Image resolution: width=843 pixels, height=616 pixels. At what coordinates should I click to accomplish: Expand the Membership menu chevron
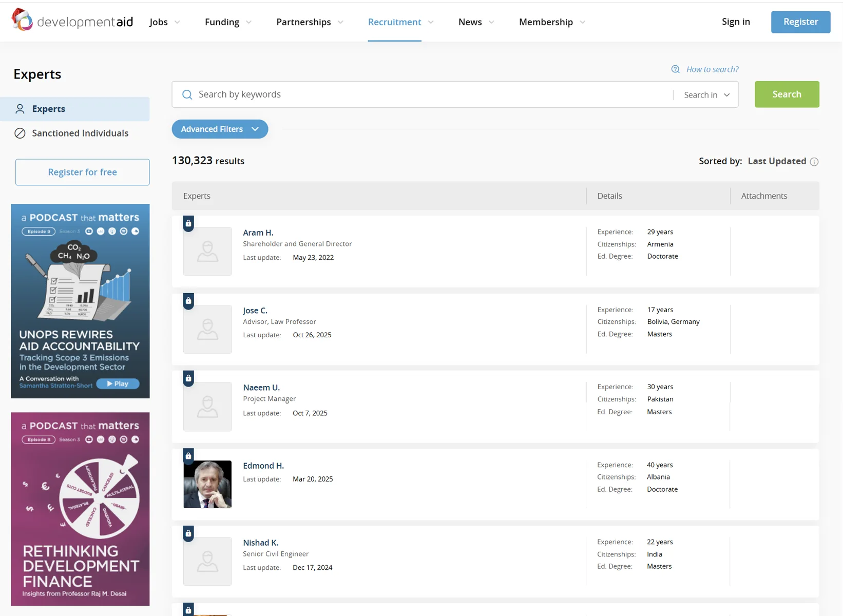[583, 22]
